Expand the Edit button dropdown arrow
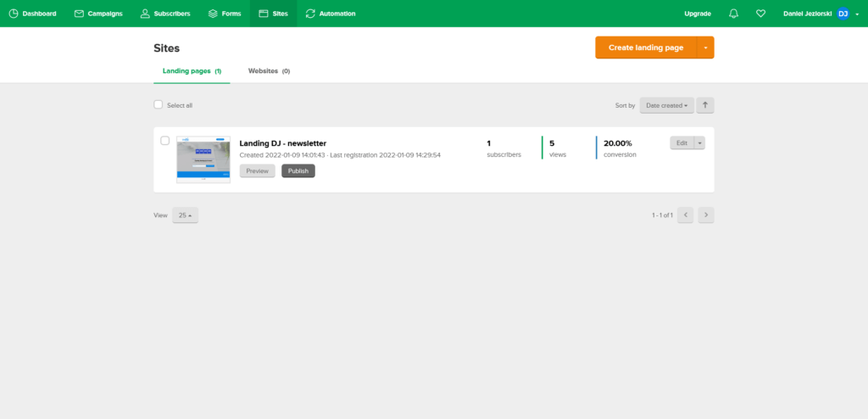 pyautogui.click(x=699, y=143)
